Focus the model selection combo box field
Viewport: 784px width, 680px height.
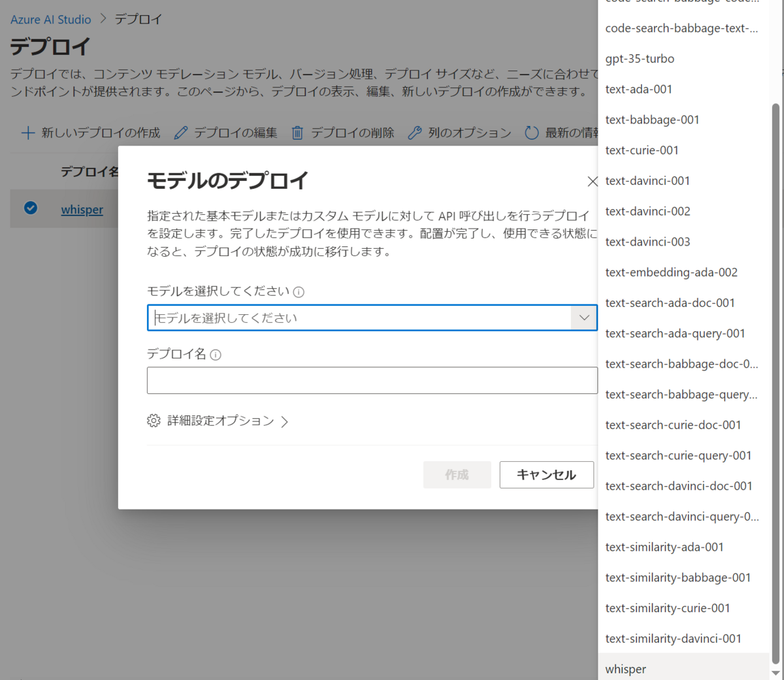pyautogui.click(x=372, y=318)
